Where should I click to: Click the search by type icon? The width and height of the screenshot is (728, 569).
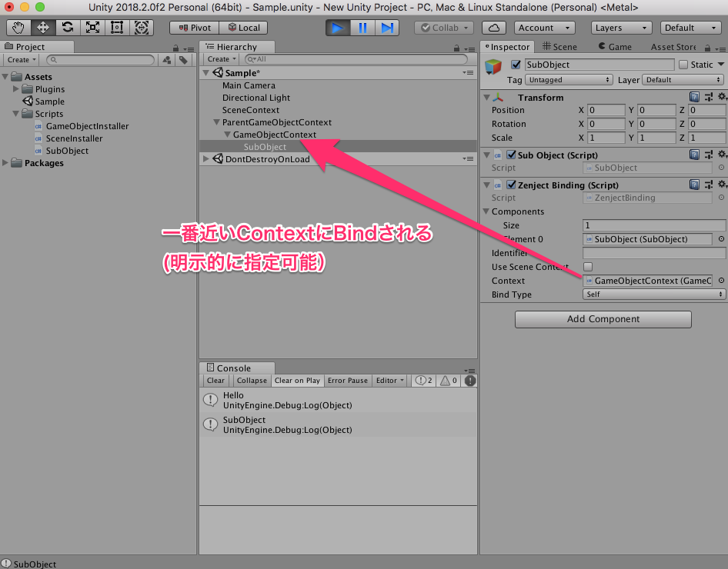tap(167, 60)
